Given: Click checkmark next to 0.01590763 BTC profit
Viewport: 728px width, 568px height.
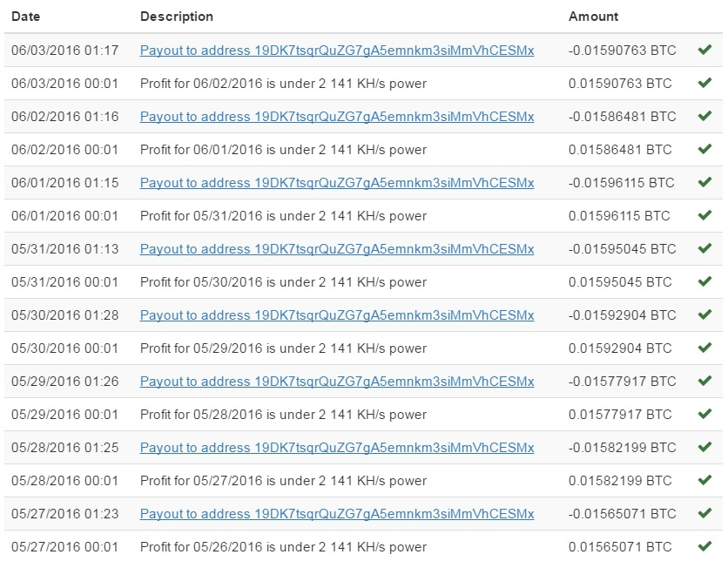Looking at the screenshot, I should [x=704, y=83].
